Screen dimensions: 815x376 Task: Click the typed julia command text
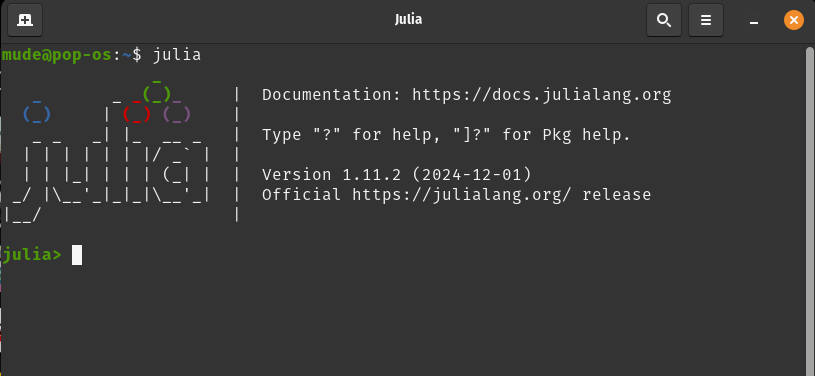tap(177, 55)
